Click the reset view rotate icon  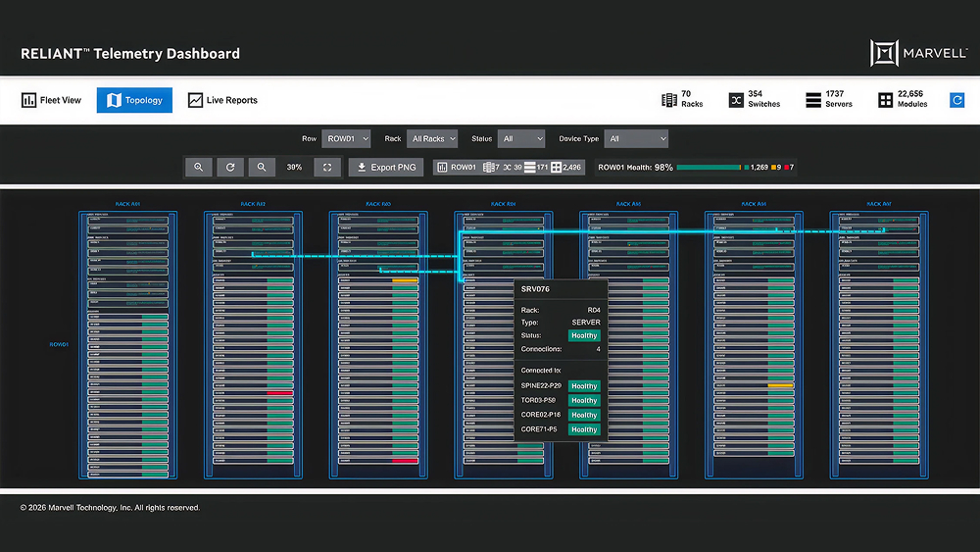click(x=230, y=168)
